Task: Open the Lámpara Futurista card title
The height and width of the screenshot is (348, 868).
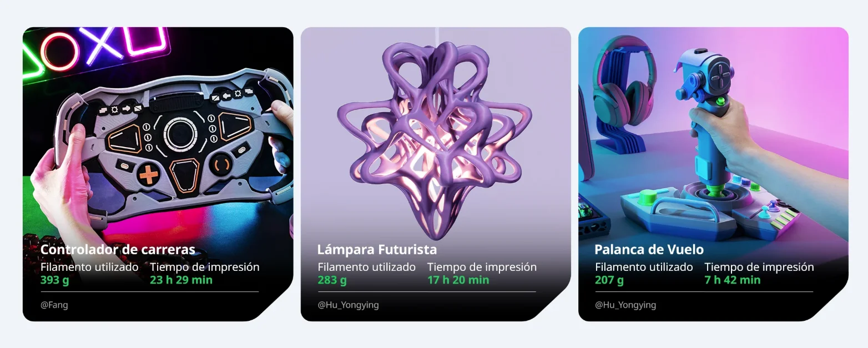Action: point(377,249)
